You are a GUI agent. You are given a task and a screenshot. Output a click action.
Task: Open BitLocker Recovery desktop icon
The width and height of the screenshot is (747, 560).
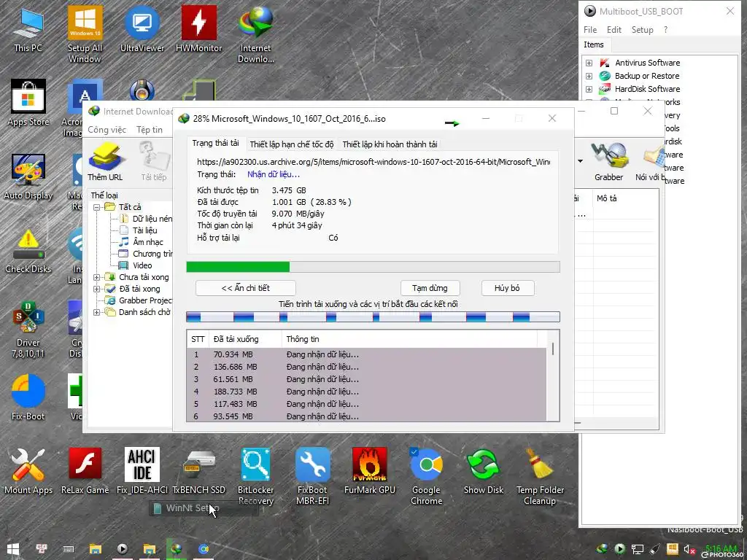click(256, 476)
